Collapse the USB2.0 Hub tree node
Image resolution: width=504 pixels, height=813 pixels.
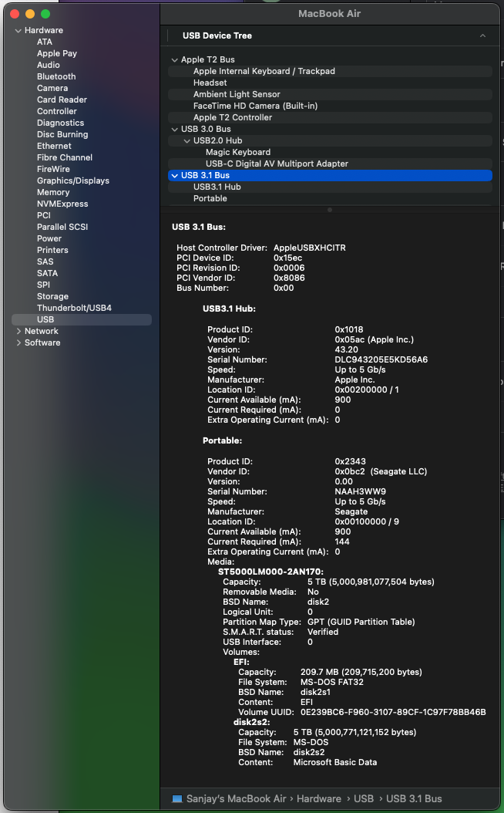(187, 141)
